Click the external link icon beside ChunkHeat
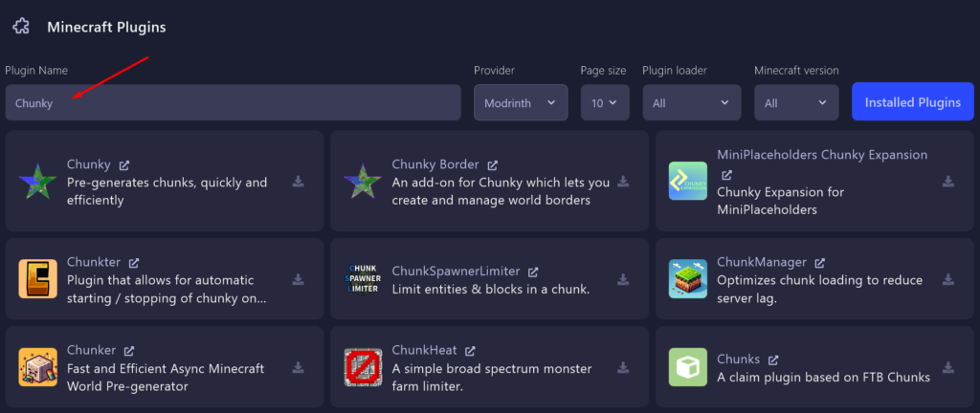This screenshot has height=413, width=980. tap(470, 351)
